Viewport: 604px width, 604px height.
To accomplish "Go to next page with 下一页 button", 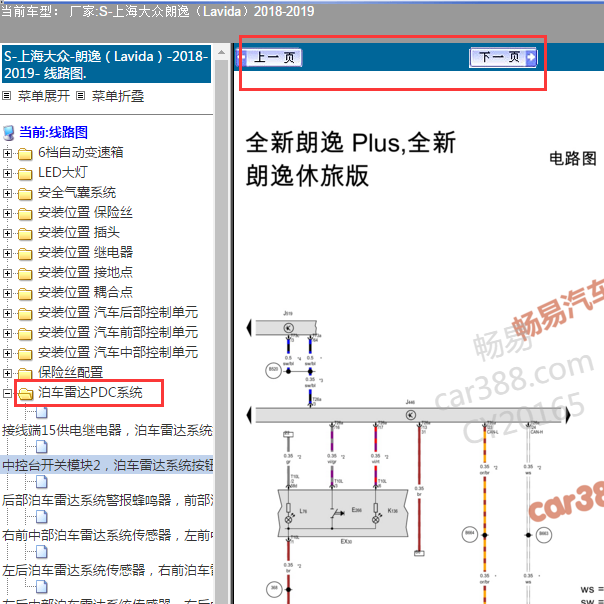I will (x=503, y=57).
